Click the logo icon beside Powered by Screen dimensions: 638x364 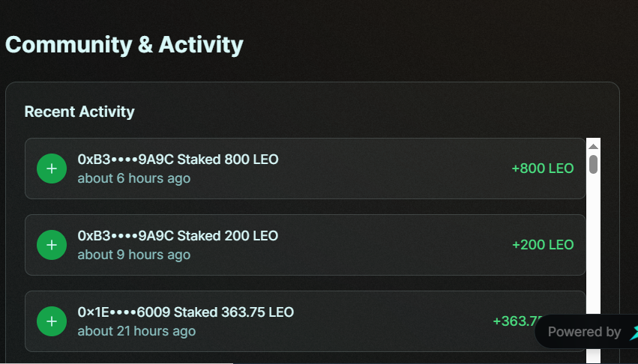click(634, 332)
